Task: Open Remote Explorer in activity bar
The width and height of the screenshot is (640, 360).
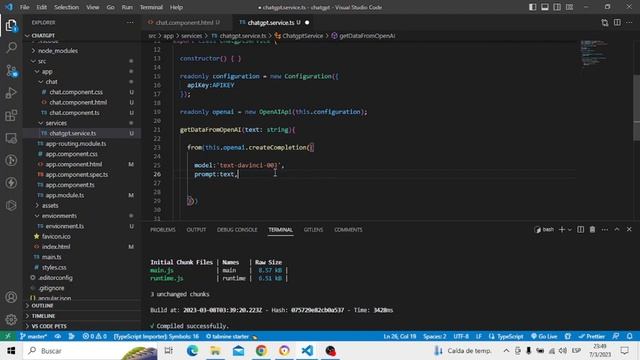Action: (x=11, y=138)
